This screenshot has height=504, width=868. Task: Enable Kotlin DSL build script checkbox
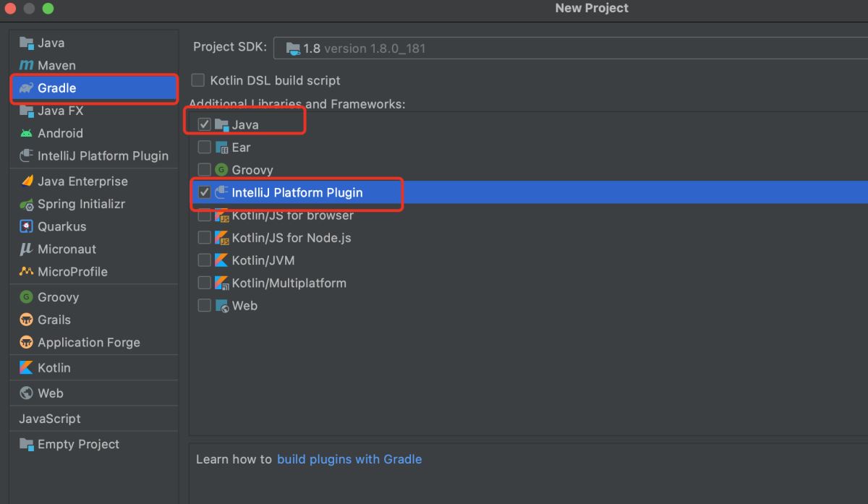(x=198, y=80)
